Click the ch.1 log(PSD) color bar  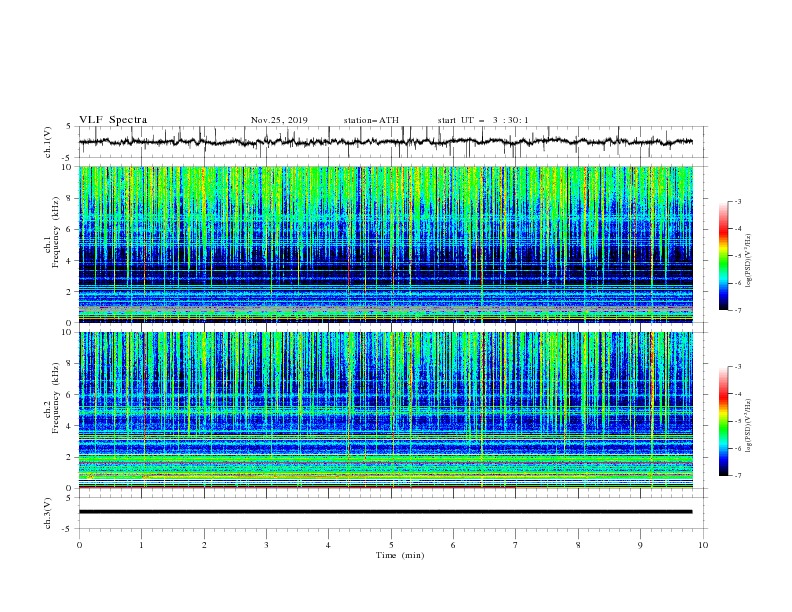[x=723, y=256]
